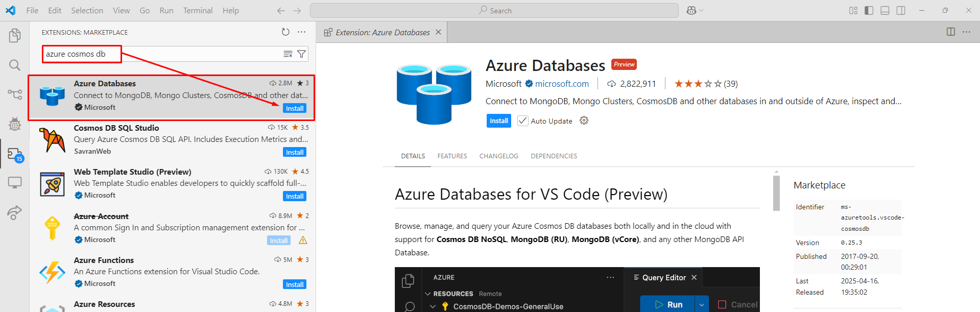Open the Go menu

pyautogui.click(x=145, y=11)
